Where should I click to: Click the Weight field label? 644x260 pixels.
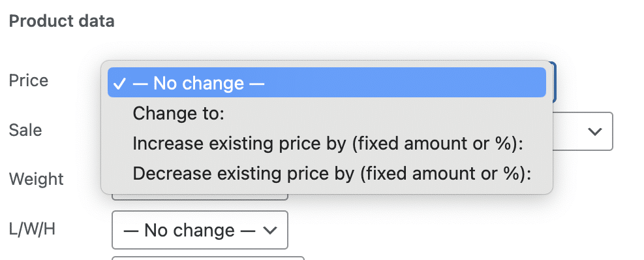(x=36, y=180)
